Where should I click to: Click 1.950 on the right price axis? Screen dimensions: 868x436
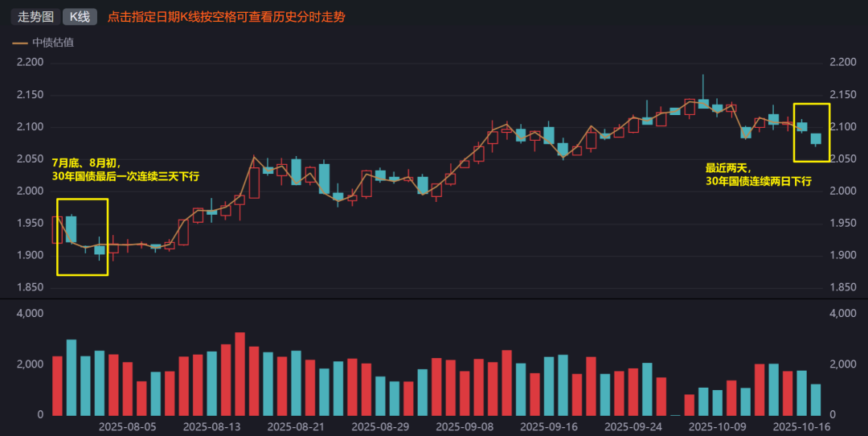[842, 224]
